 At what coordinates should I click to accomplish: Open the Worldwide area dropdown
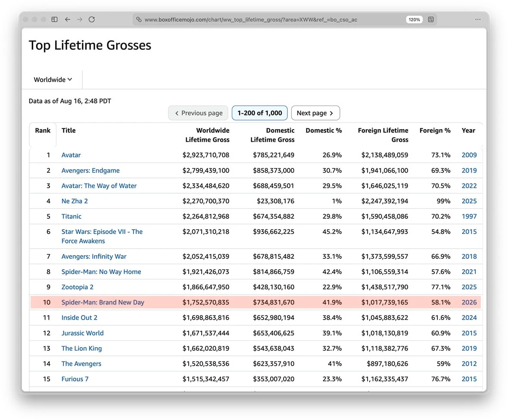click(53, 80)
